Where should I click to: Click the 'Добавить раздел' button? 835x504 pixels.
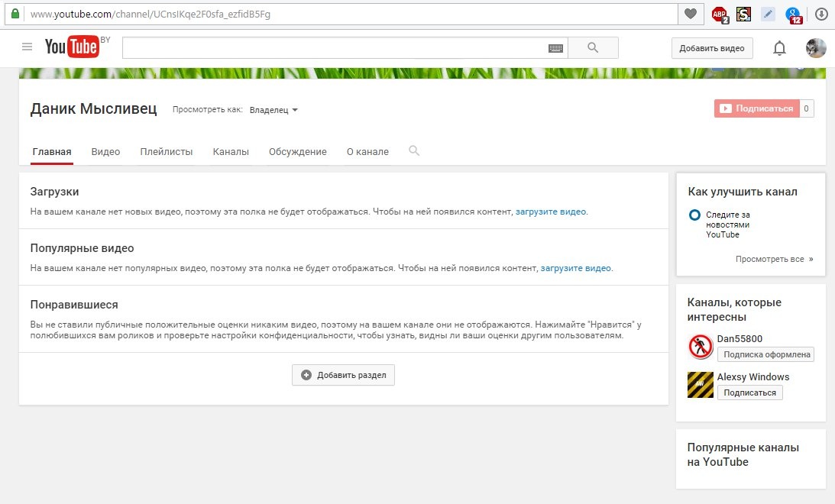click(343, 375)
